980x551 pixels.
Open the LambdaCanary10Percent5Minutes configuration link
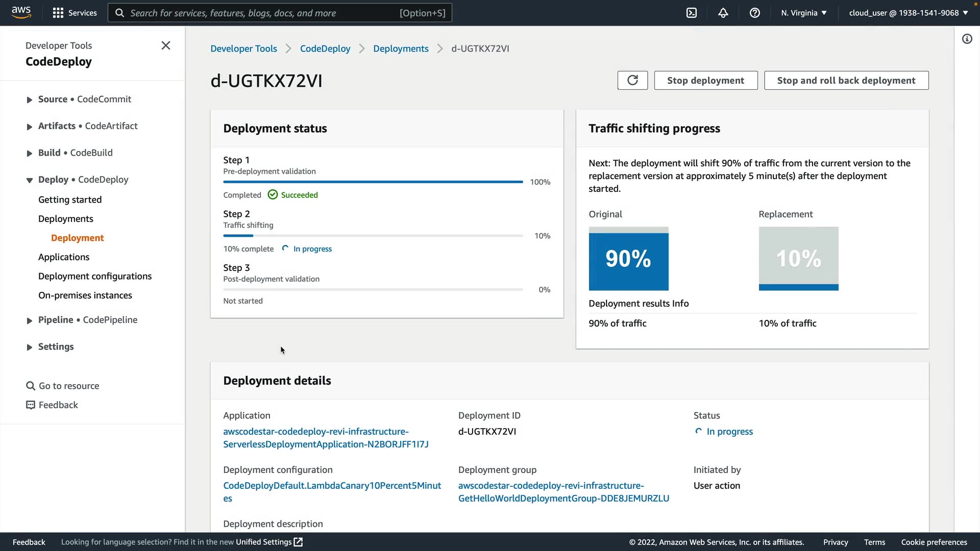point(332,486)
